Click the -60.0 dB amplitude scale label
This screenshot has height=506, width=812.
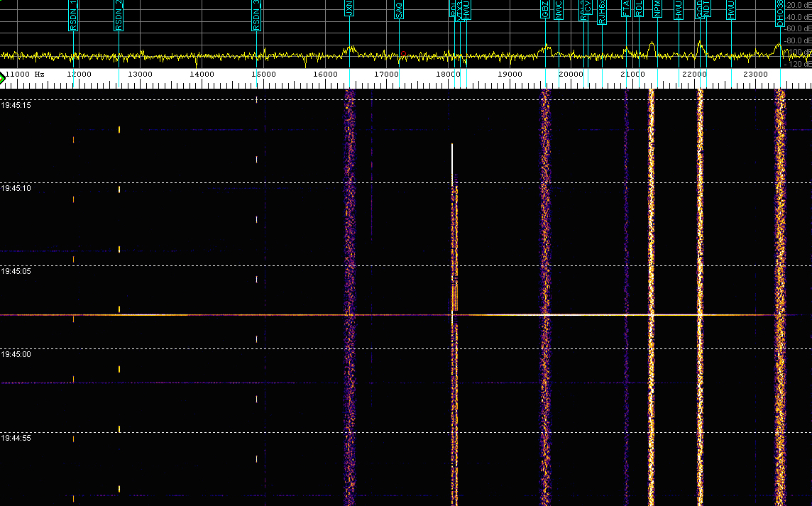point(799,28)
